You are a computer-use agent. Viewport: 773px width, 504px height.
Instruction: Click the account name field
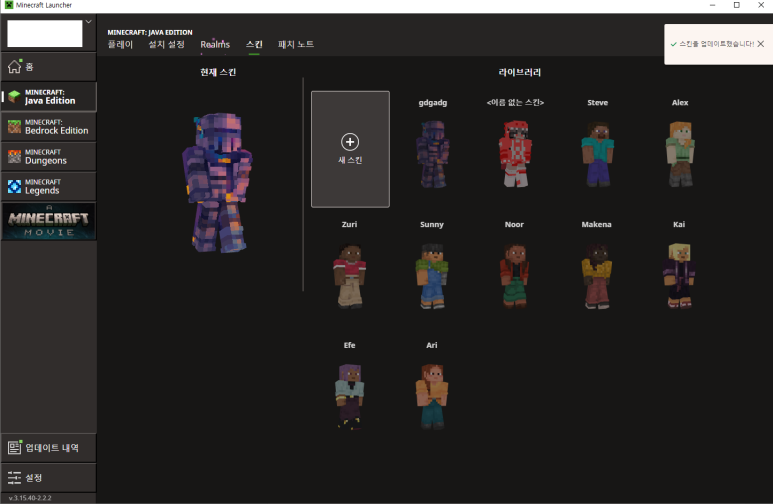click(x=44, y=34)
